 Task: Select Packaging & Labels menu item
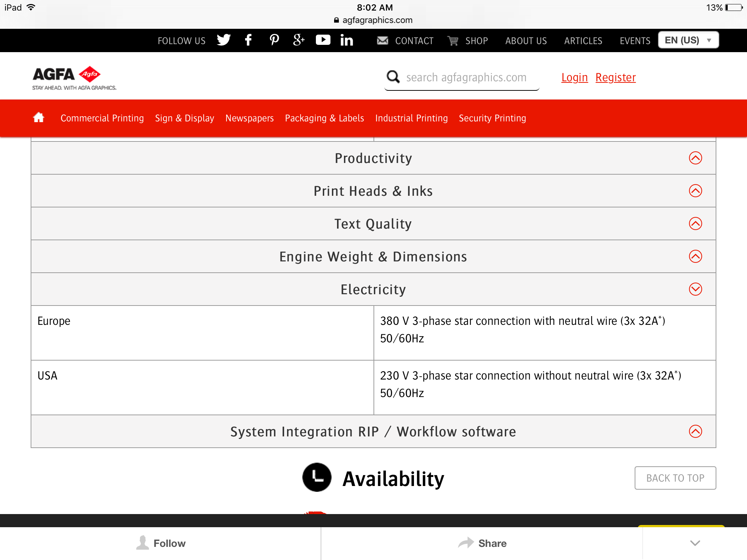[324, 118]
